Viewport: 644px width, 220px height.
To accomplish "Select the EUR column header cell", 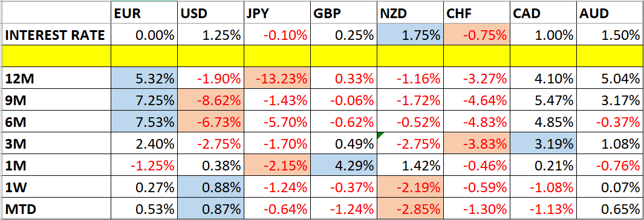I will [x=144, y=13].
